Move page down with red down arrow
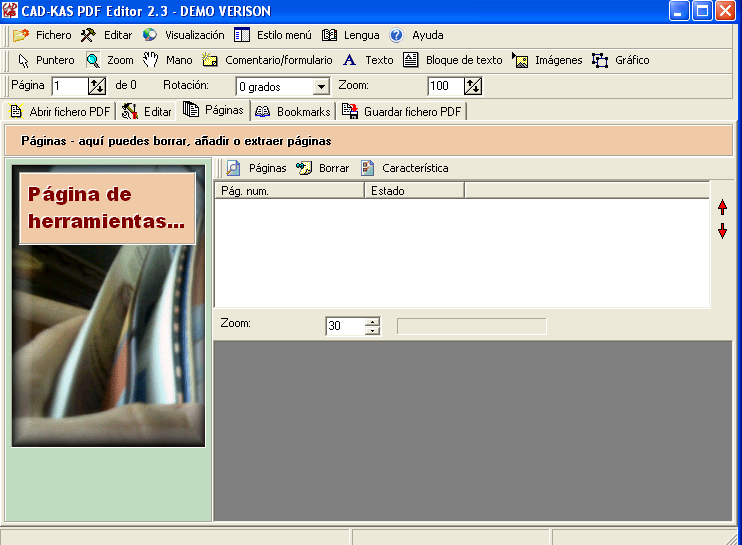742x545 pixels. (x=722, y=231)
